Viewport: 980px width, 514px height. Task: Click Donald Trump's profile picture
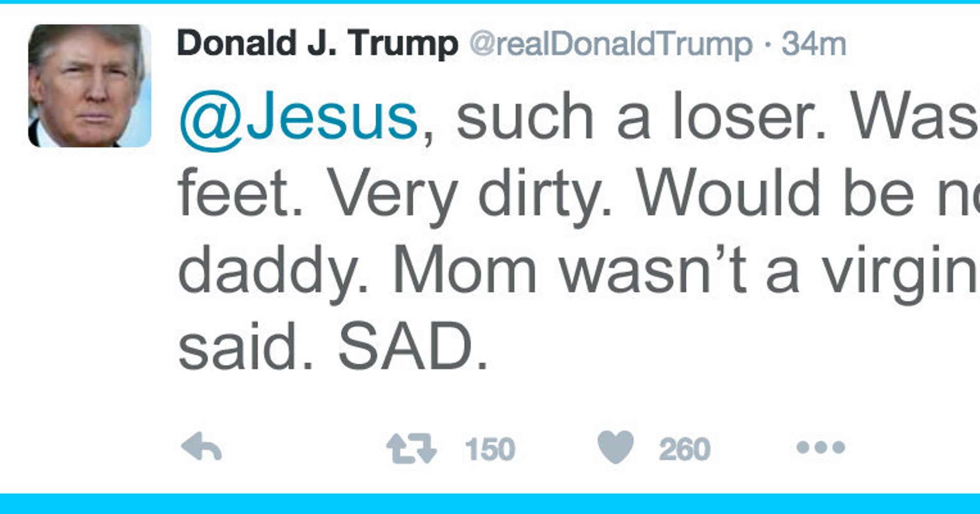(x=87, y=85)
